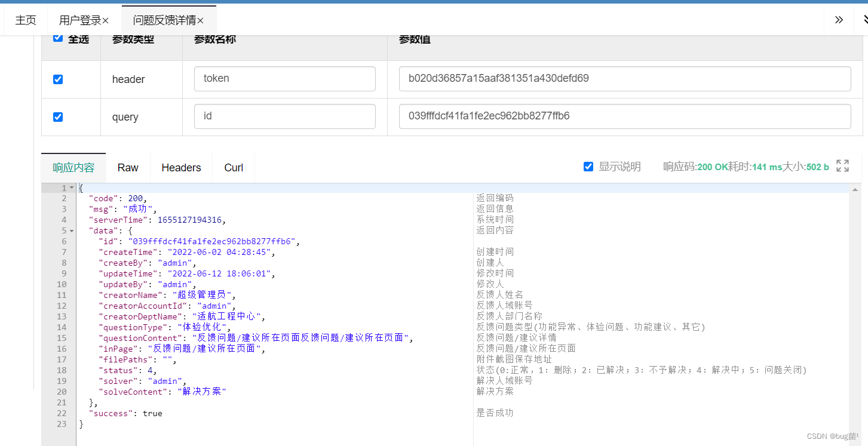Viewport: 868px width, 446px height.
Task: Click the status codes description text
Action: 642,371
